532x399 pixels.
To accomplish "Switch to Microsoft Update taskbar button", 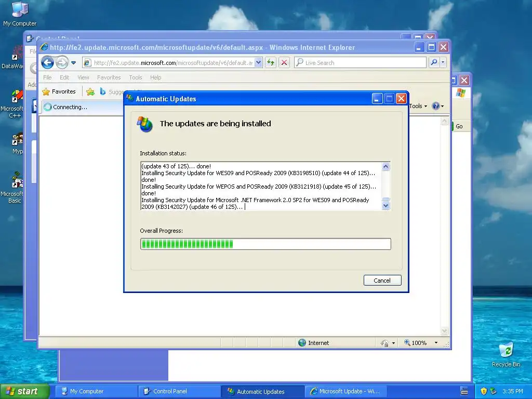I will point(345,391).
